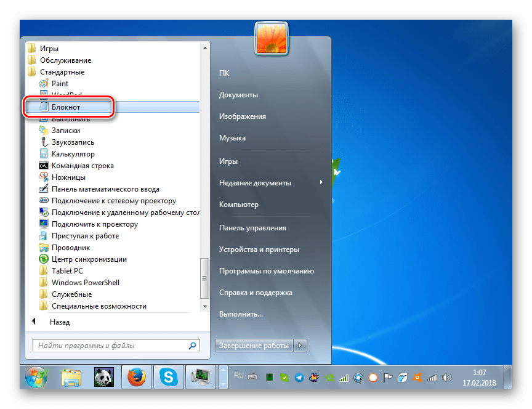
Task: Expand the Windows PowerShell folder
Action: click(79, 282)
